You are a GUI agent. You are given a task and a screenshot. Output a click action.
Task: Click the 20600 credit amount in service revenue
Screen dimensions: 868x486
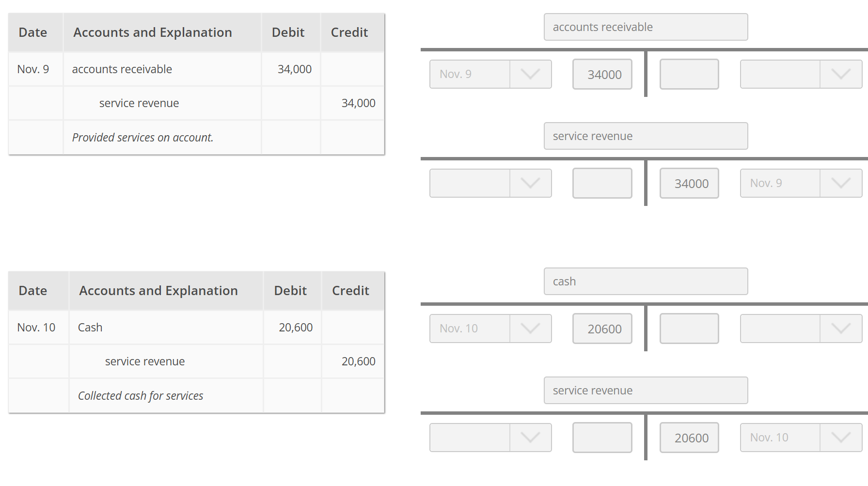point(689,438)
